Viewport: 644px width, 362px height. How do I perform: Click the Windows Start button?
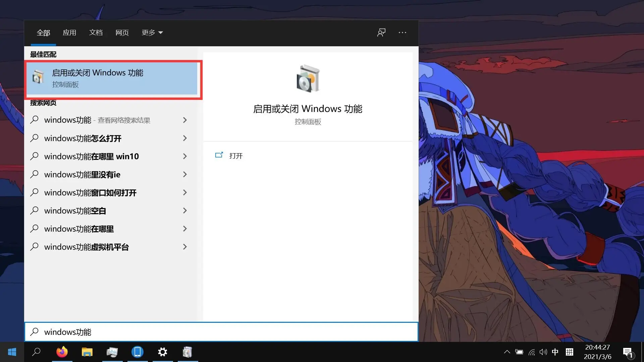[12, 352]
